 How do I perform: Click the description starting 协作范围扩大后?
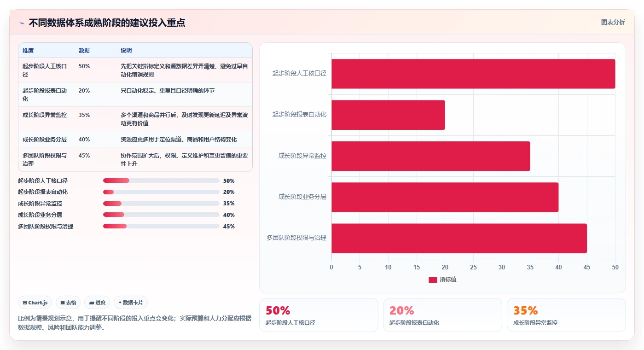pos(184,160)
